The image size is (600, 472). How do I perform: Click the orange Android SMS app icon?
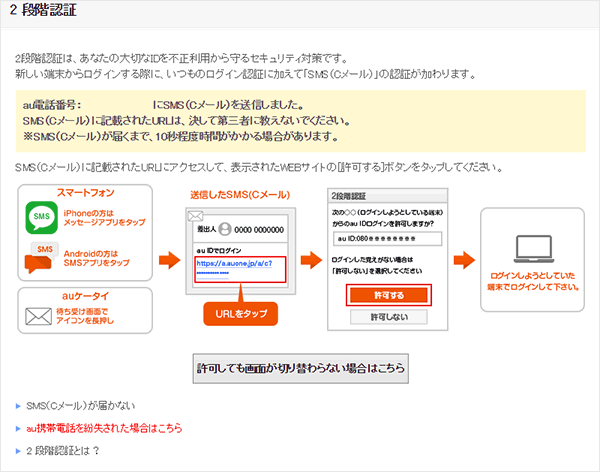click(41, 257)
